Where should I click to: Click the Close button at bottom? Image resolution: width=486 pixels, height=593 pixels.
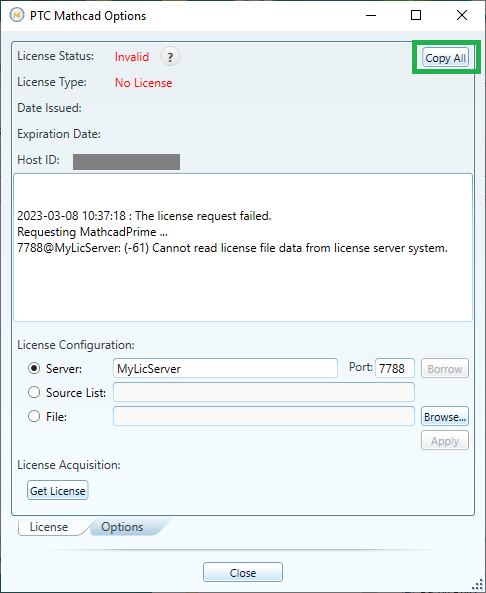pyautogui.click(x=243, y=572)
